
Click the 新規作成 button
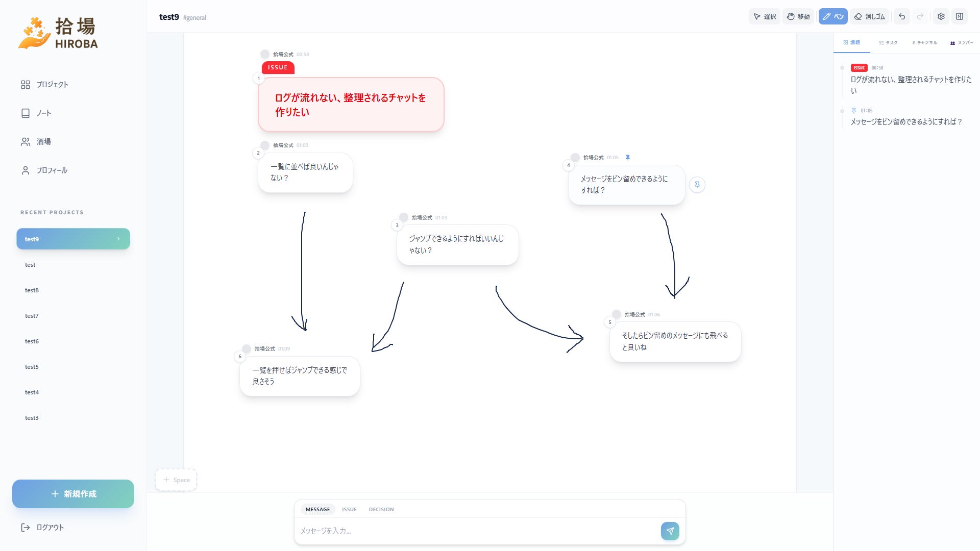(x=73, y=494)
